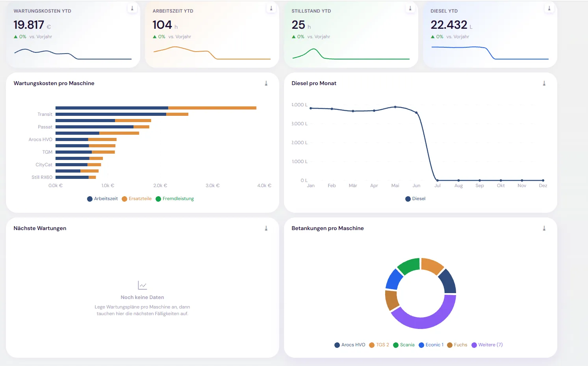The height and width of the screenshot is (366, 588).
Task: Export the Diesel pro Monat chart
Action: (544, 83)
